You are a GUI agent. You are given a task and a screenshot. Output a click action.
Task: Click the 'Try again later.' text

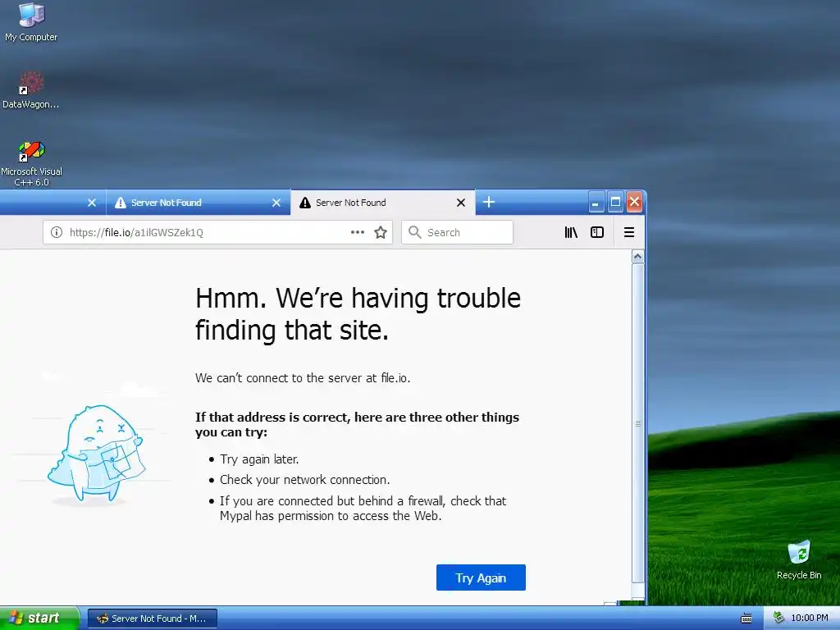click(259, 459)
